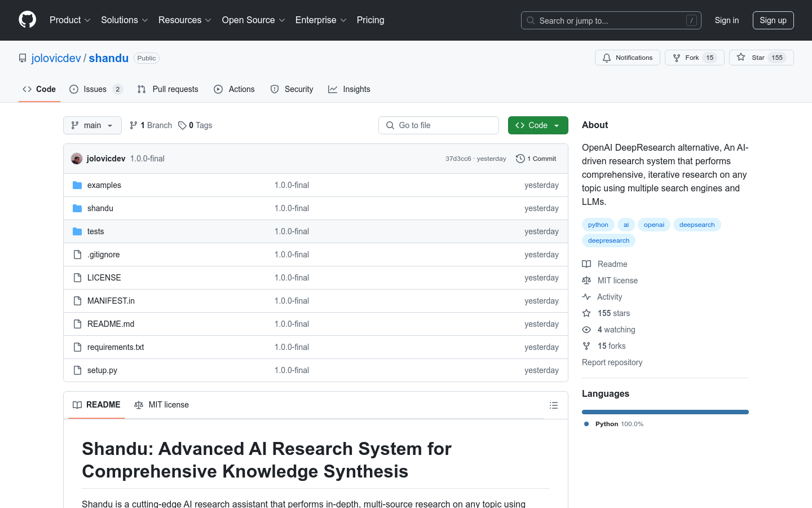Expand the Solutions menu
This screenshot has height=508, width=812.
coord(125,20)
